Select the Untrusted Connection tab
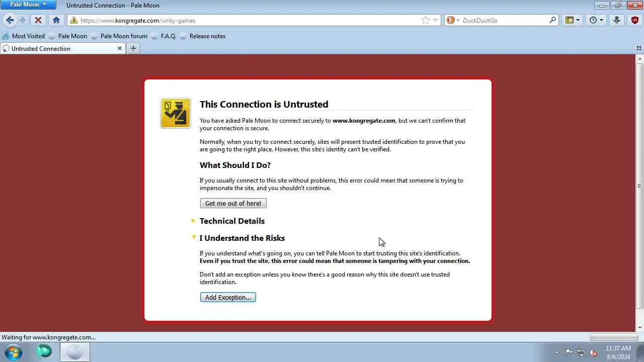Screen dimensions: 644x362 (62, 48)
